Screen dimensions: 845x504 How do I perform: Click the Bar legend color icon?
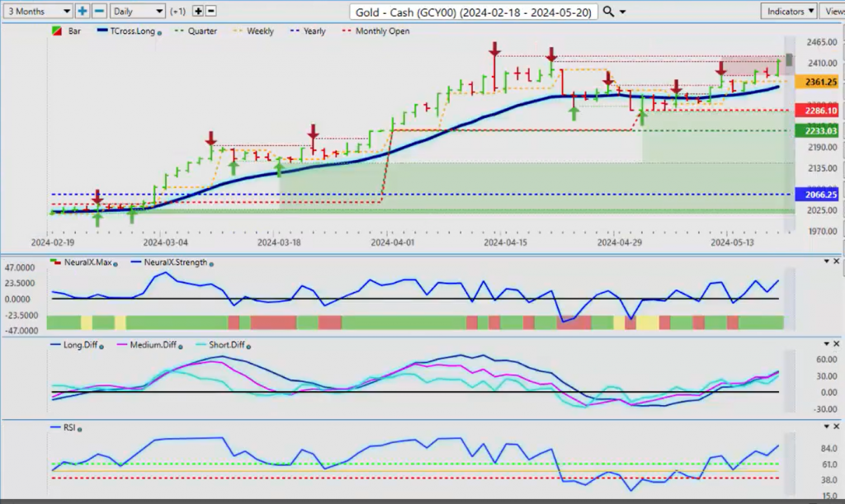click(x=55, y=31)
